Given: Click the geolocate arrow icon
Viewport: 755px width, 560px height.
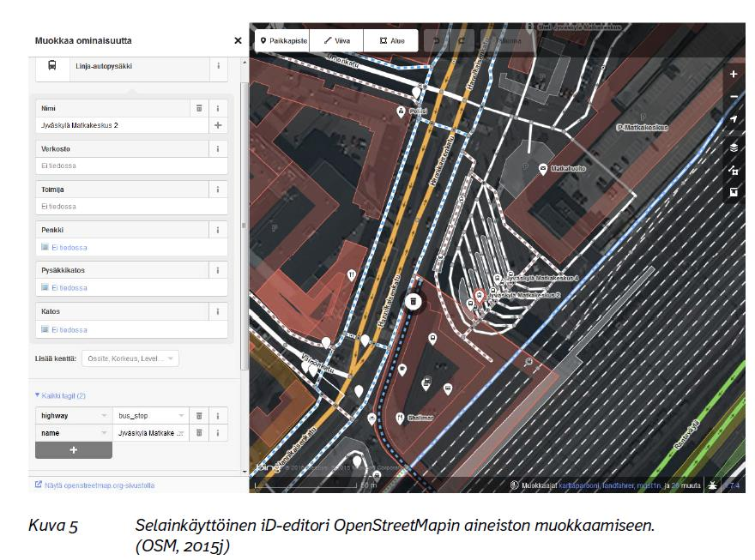Looking at the screenshot, I should point(734,118).
